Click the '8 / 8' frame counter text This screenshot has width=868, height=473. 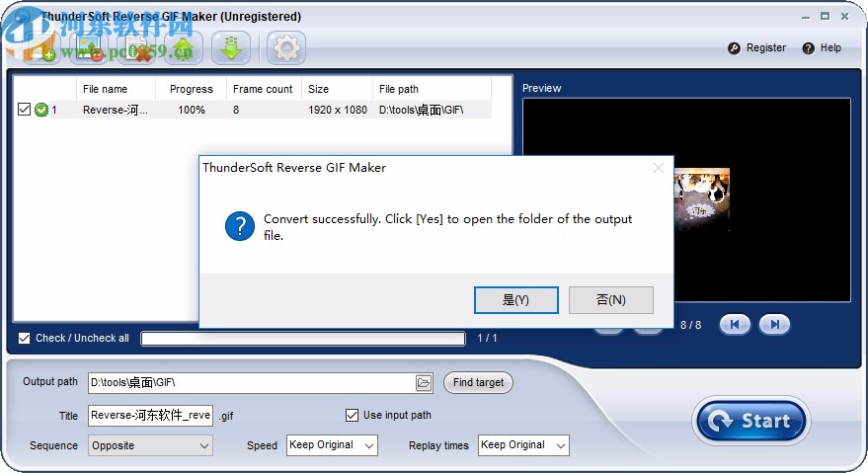(690, 325)
